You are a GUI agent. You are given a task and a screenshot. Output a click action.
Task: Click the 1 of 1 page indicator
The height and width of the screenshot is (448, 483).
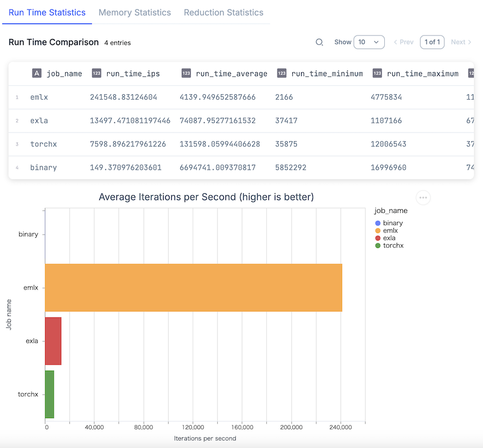[432, 42]
